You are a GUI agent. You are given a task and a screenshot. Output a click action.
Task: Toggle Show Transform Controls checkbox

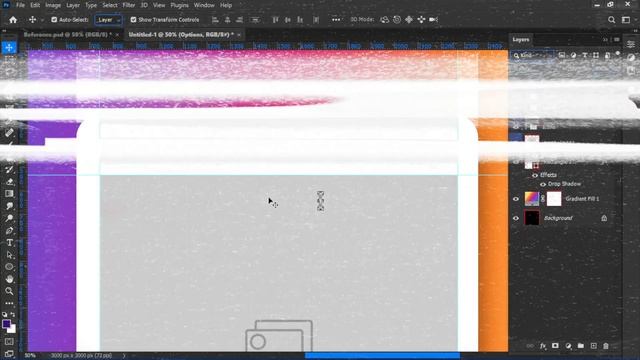point(133,20)
